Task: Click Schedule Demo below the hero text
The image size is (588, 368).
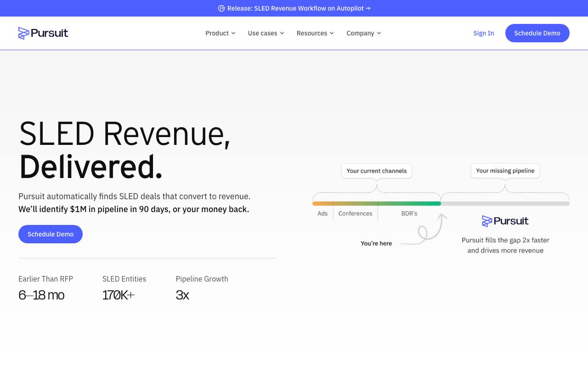Action: (x=51, y=234)
